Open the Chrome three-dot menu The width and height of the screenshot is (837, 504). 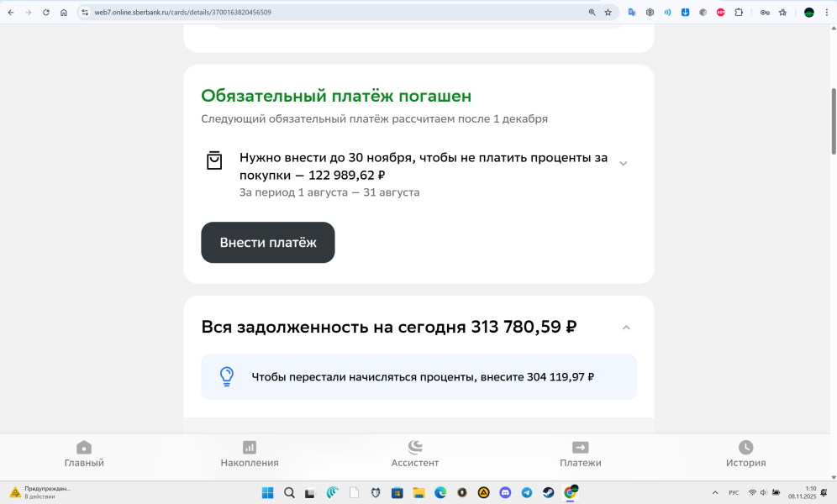pyautogui.click(x=826, y=13)
